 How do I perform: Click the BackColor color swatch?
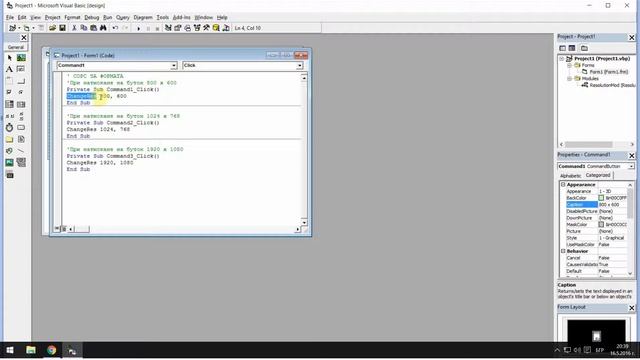(x=601, y=198)
